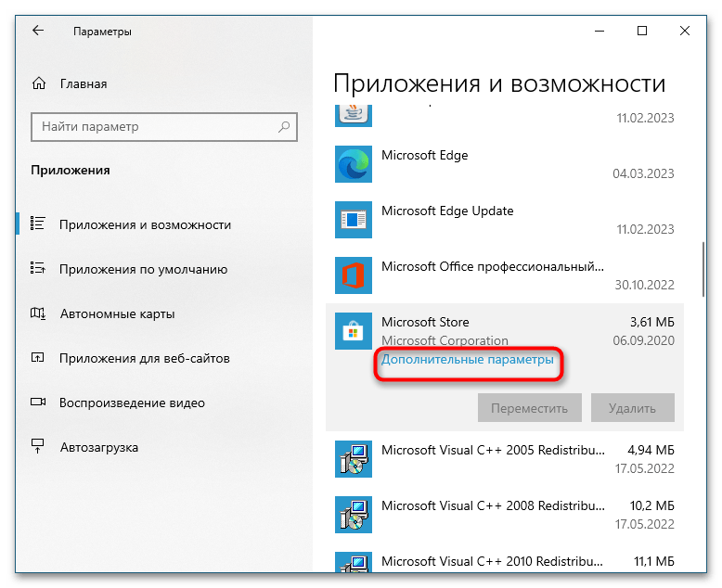Click the Удалить button
This screenshot has width=722, height=588.
point(633,408)
